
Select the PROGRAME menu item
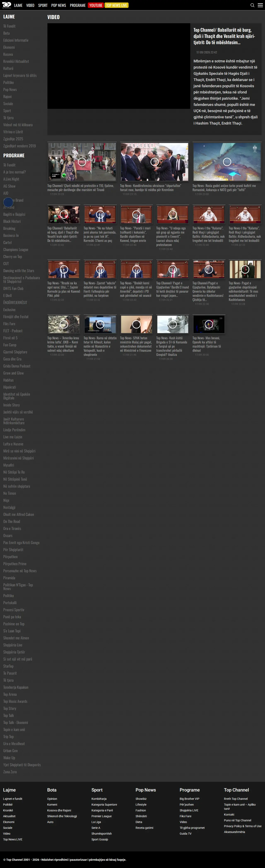78,5
